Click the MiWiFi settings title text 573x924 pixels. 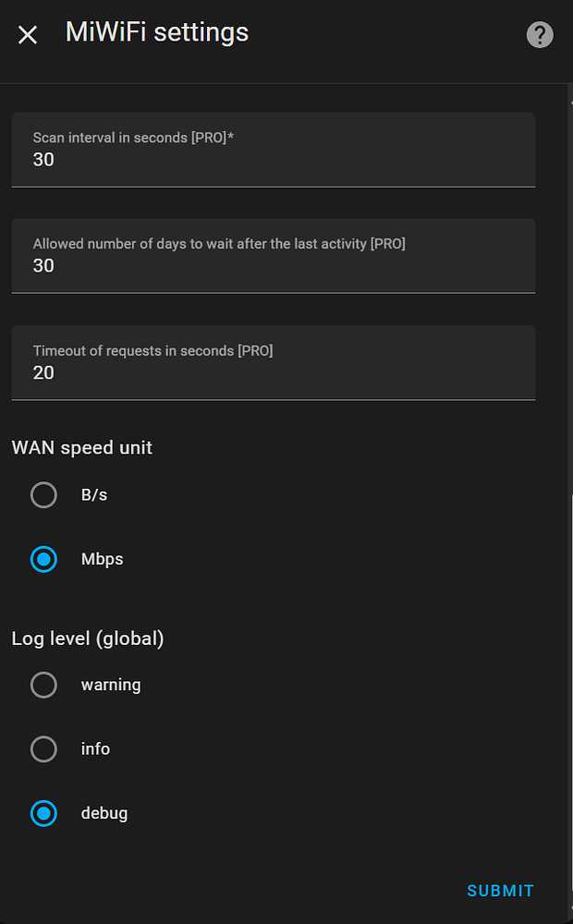click(155, 31)
